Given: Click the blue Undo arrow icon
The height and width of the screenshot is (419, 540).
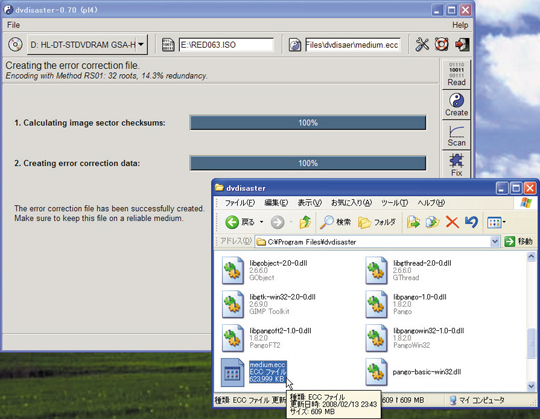Looking at the screenshot, I should click(x=471, y=222).
